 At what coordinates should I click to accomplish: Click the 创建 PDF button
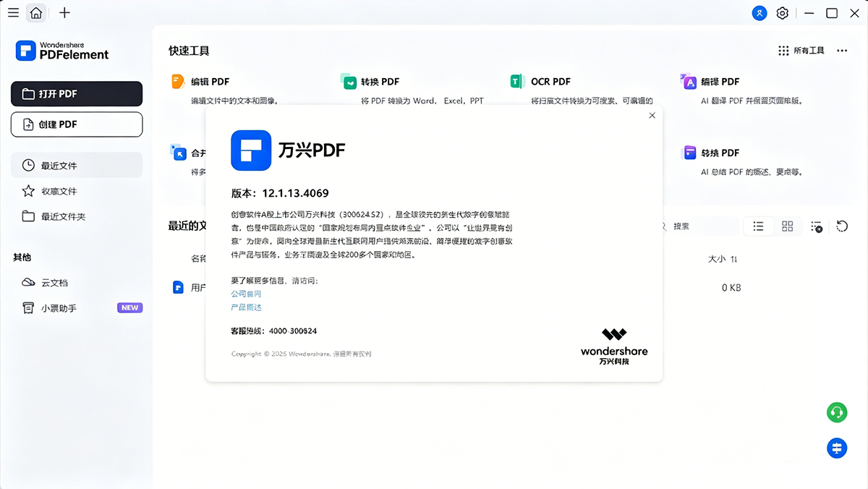tap(77, 124)
